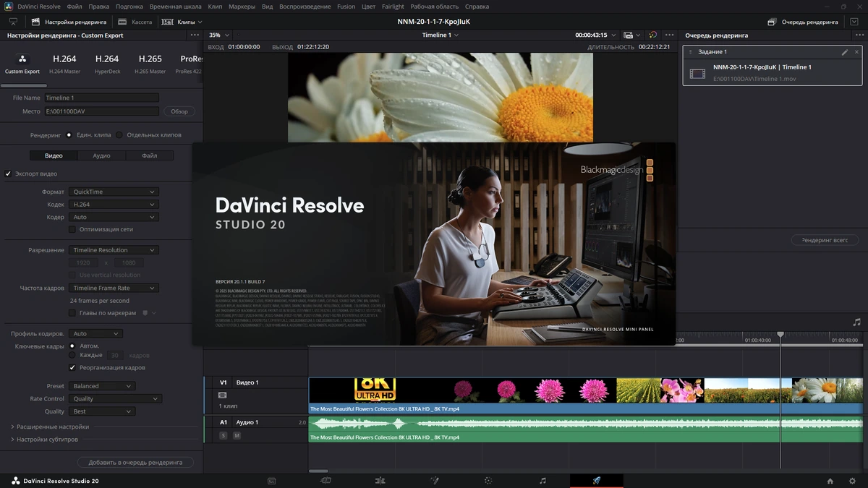Open the Маркеры menu
The width and height of the screenshot is (868, 488).
[242, 7]
